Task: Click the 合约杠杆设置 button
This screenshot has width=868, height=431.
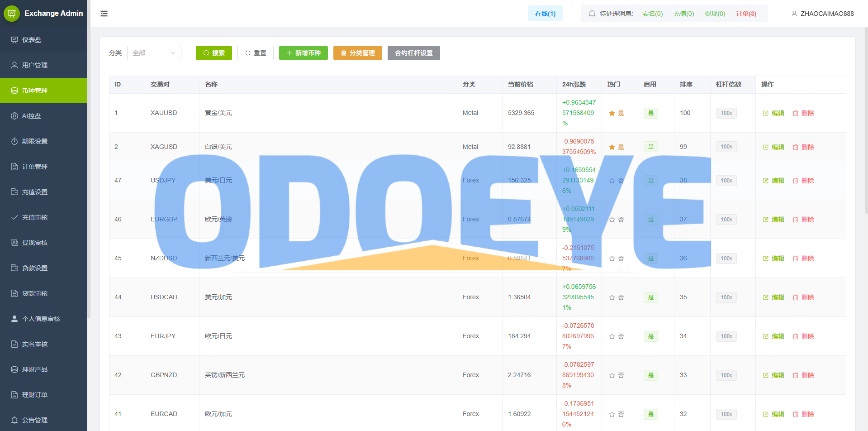Action: click(x=413, y=53)
